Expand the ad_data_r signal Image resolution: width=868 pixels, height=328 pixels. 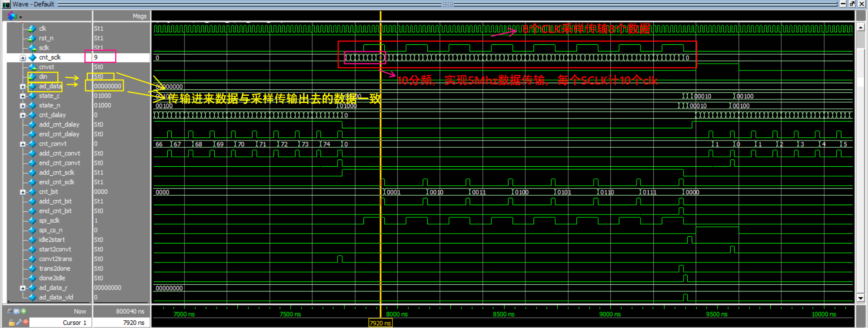[23, 288]
